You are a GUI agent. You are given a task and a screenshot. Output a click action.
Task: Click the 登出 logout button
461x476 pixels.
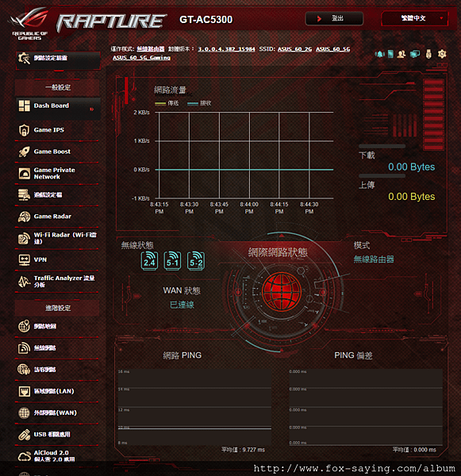pos(334,18)
